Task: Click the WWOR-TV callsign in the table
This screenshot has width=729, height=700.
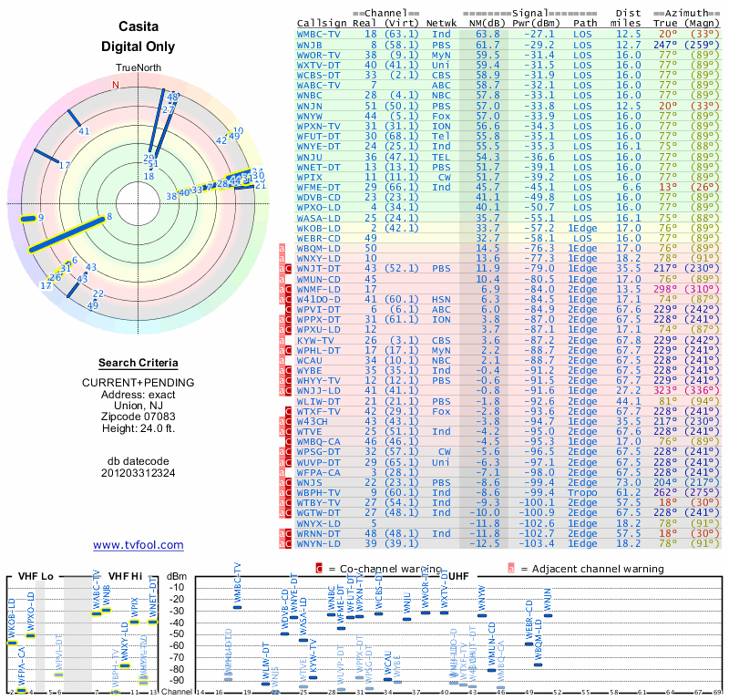Action: (x=318, y=55)
